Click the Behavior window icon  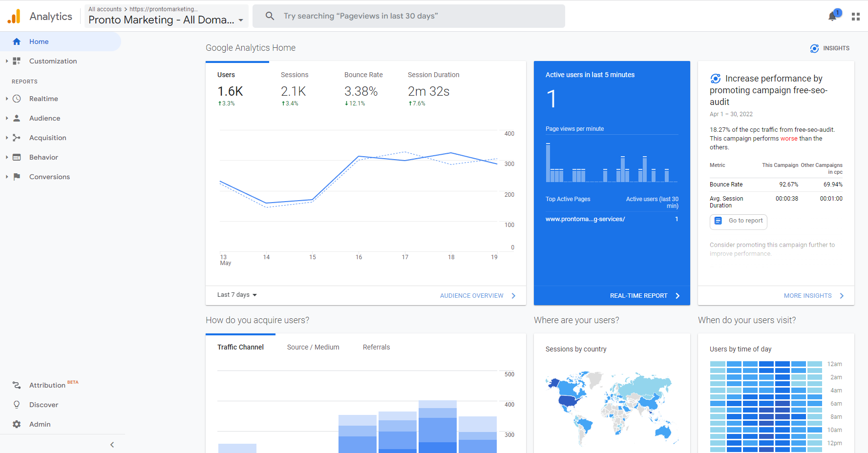coord(17,157)
